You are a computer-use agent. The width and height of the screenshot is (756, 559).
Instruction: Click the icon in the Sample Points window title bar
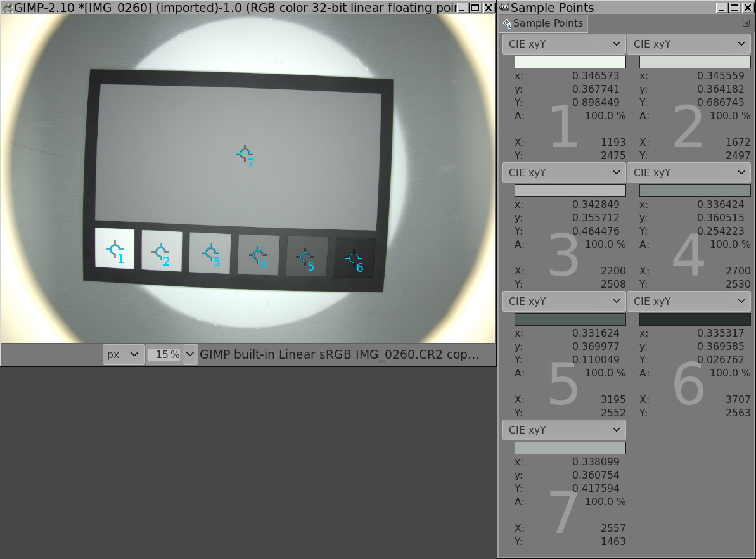(504, 7)
